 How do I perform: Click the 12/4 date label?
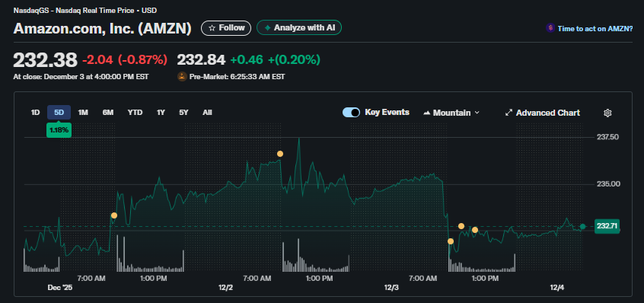point(557,288)
